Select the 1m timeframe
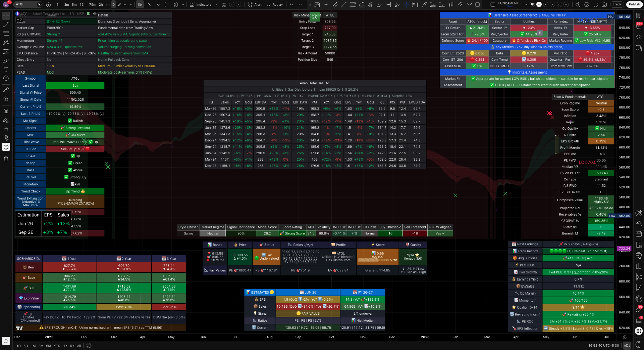This screenshot has height=350, width=644. tap(59, 5)
